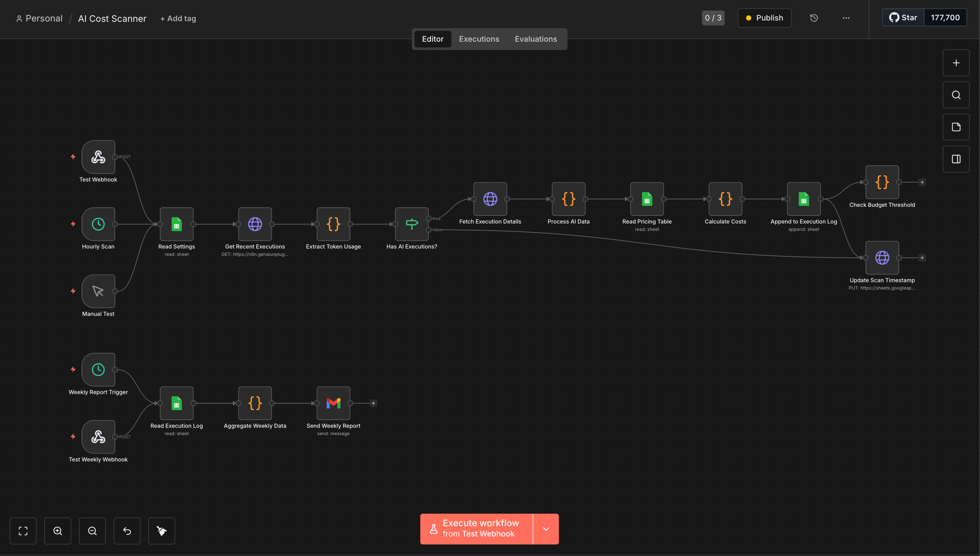Add node after Check Budget Threshold output
This screenshot has width=980, height=556.
click(x=922, y=182)
